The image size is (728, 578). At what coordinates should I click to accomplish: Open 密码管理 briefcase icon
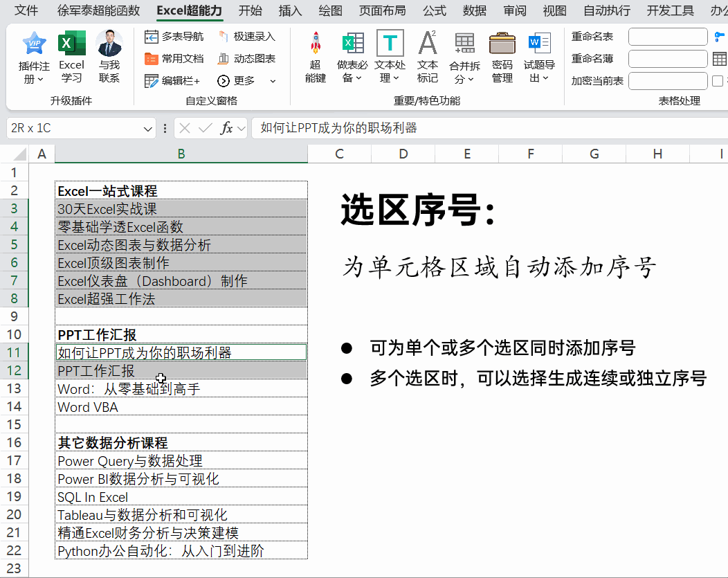[x=502, y=43]
